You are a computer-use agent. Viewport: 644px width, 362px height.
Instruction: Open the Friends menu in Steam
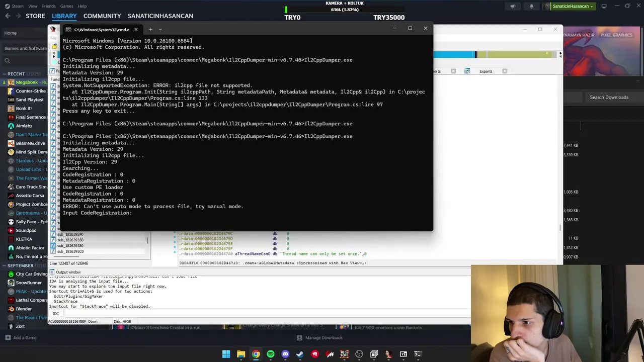point(49,6)
